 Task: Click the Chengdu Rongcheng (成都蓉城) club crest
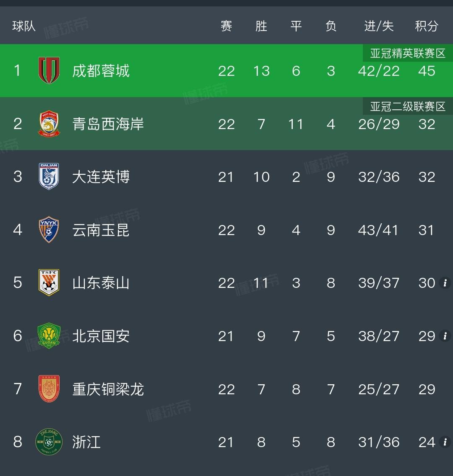[49, 70]
